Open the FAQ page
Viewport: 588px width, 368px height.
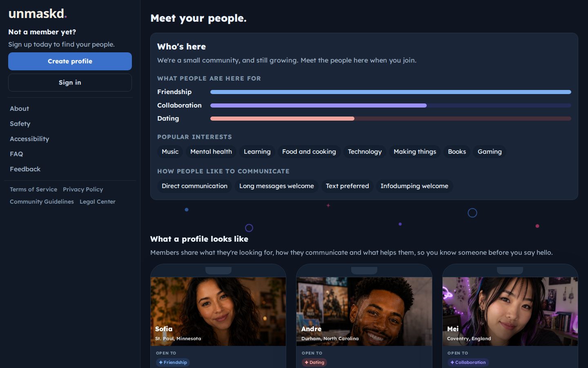[16, 154]
